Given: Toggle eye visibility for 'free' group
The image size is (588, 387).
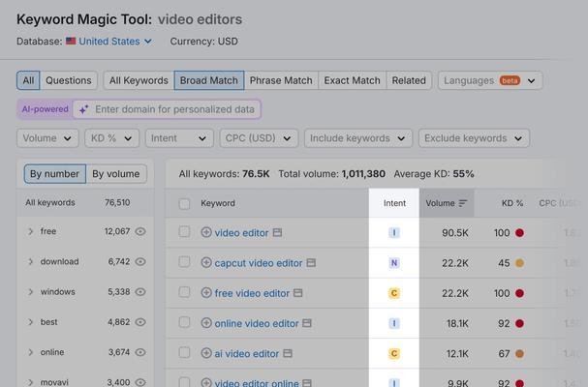Looking at the screenshot, I should click(140, 231).
